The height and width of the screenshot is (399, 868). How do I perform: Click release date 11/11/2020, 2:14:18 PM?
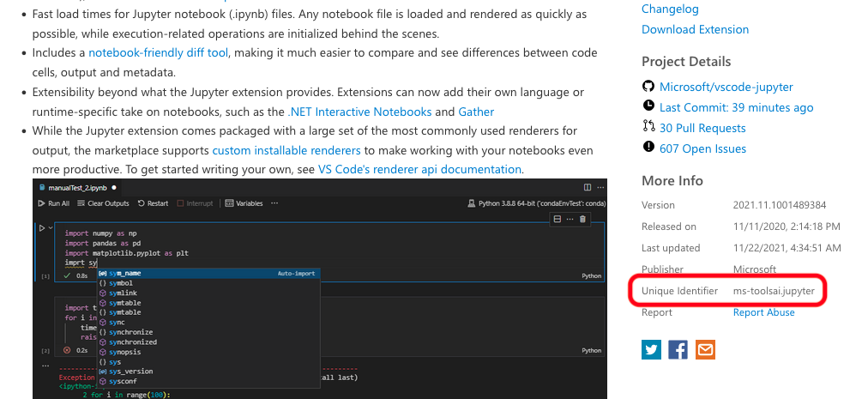pyautogui.click(x=787, y=227)
